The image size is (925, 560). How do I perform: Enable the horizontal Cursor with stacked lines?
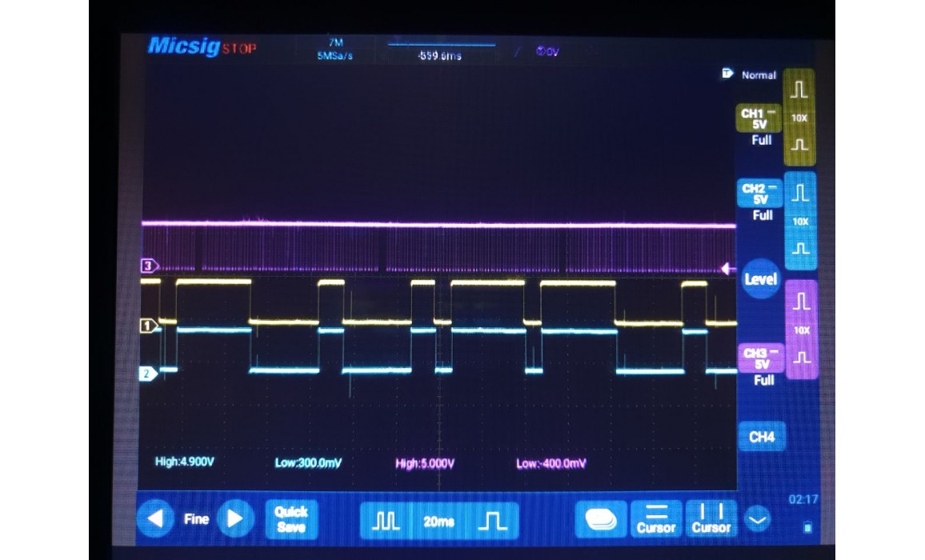pos(655,519)
